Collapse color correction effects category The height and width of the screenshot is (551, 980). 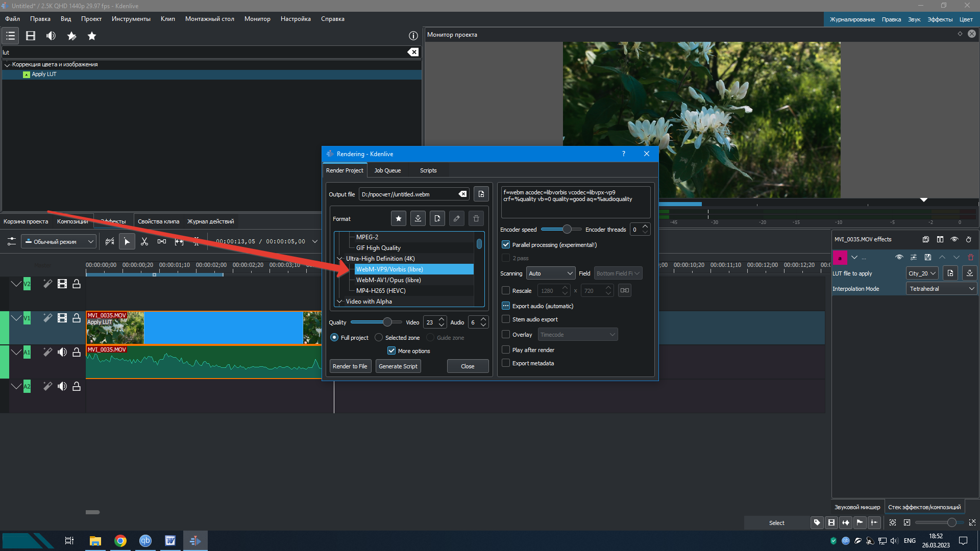7,65
